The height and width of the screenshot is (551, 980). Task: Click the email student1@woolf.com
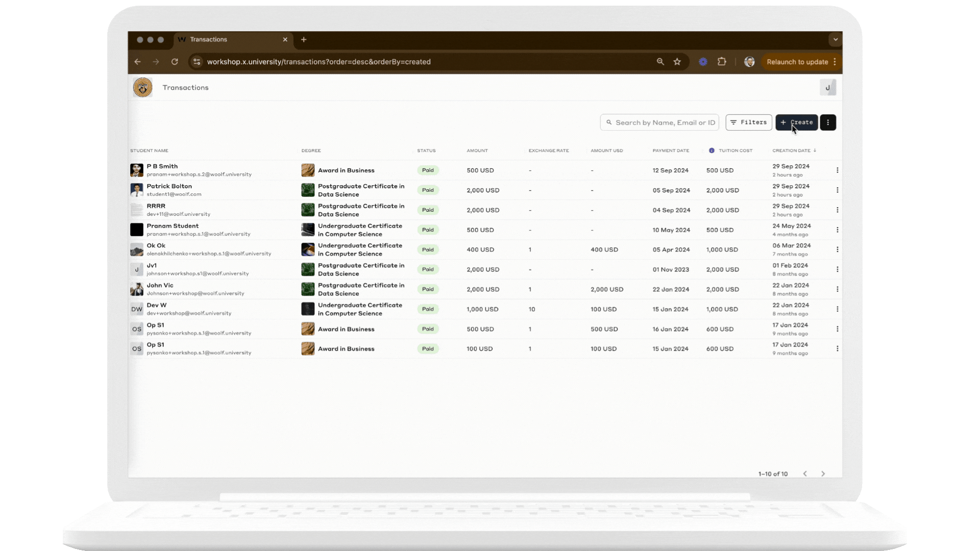(x=174, y=194)
